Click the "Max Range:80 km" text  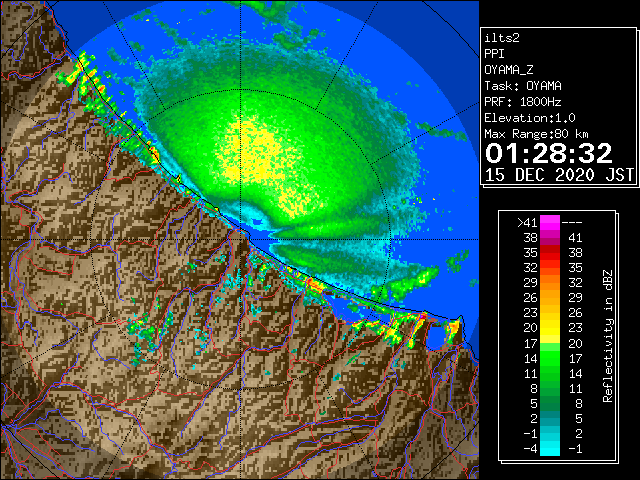pos(536,134)
